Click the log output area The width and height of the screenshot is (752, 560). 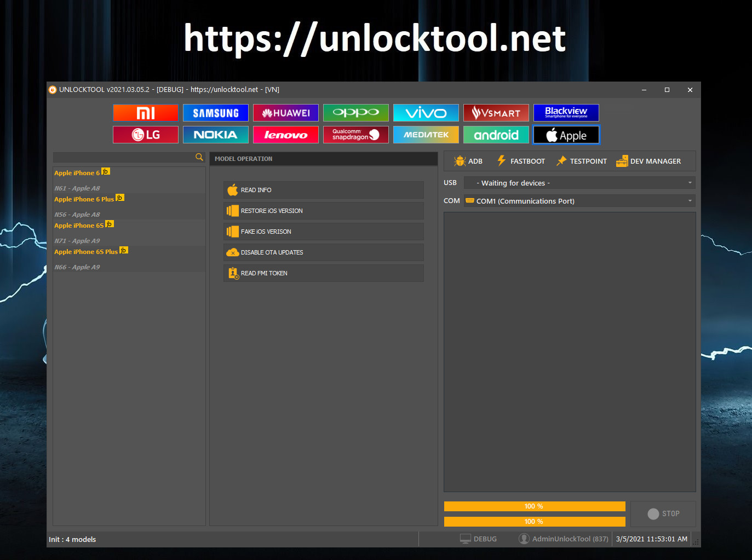[570, 352]
